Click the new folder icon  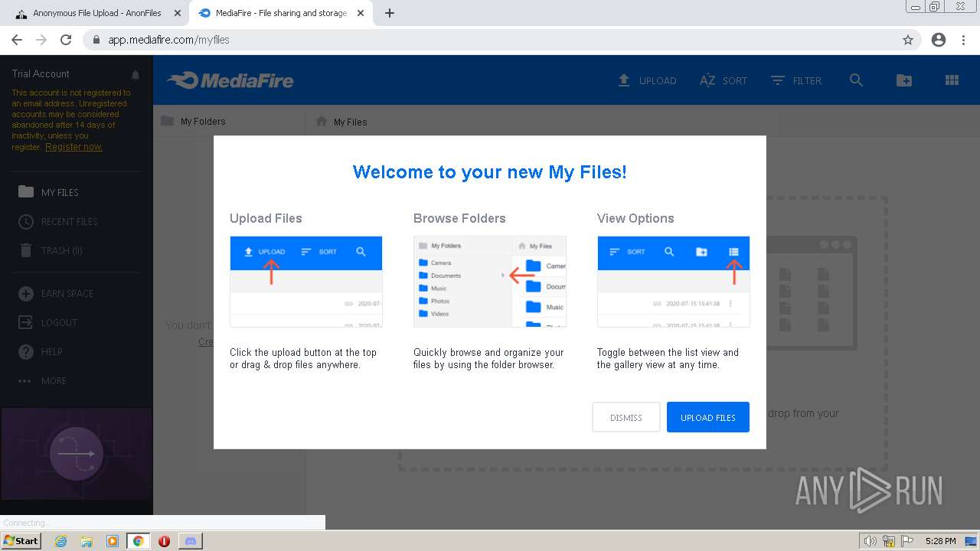904,80
